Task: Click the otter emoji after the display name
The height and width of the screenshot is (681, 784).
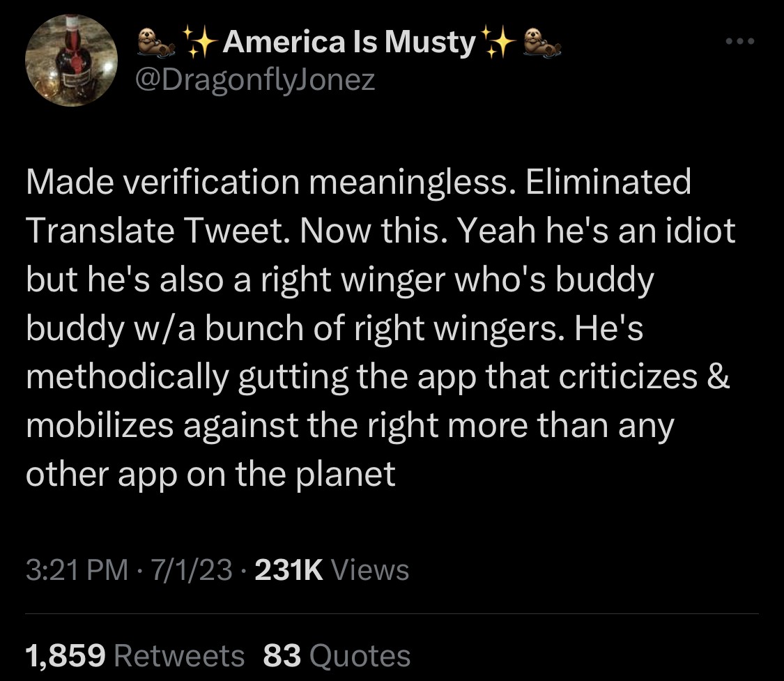Action: tap(540, 43)
